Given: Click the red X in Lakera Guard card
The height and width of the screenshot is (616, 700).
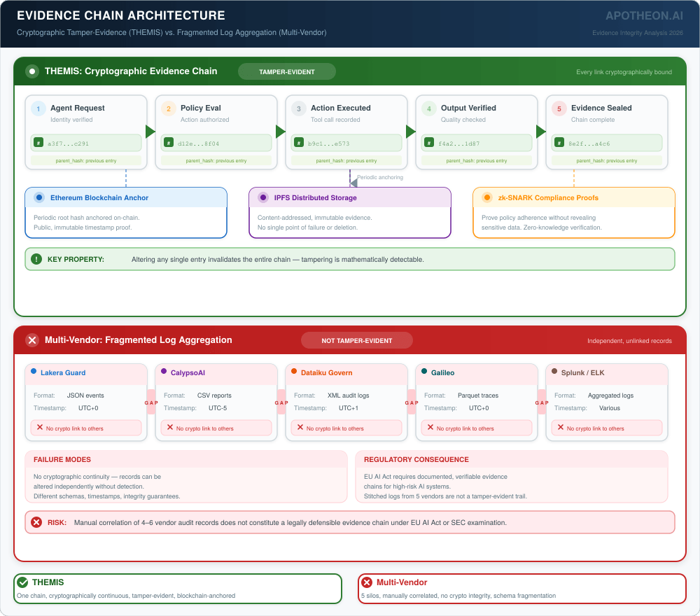Looking at the screenshot, I should [39, 428].
